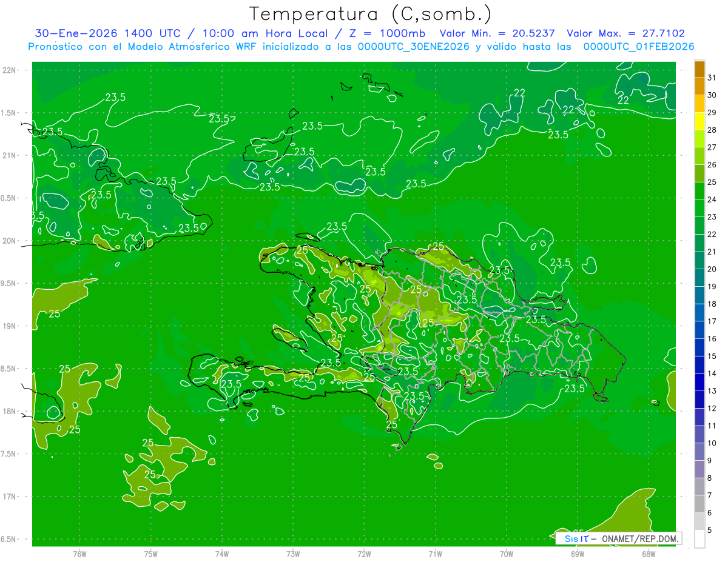This screenshot has height=562, width=728.
Task: Click the 72W longitude label
Action: (x=364, y=554)
